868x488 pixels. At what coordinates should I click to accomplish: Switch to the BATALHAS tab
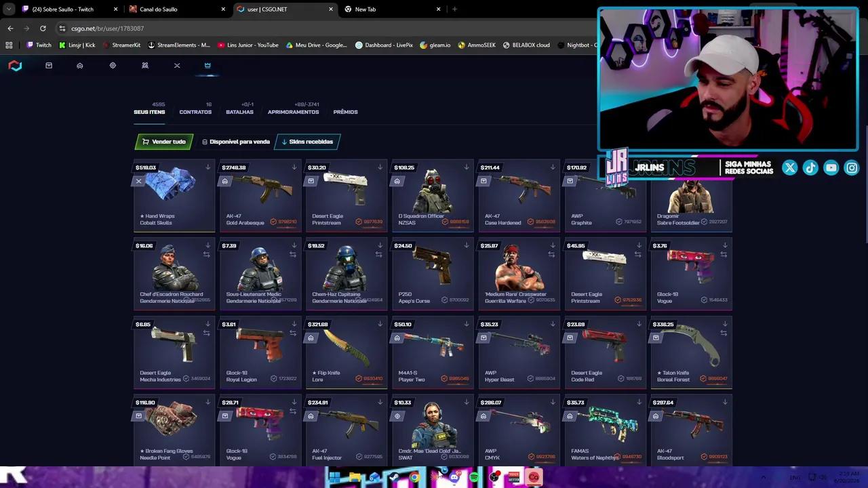tap(239, 112)
